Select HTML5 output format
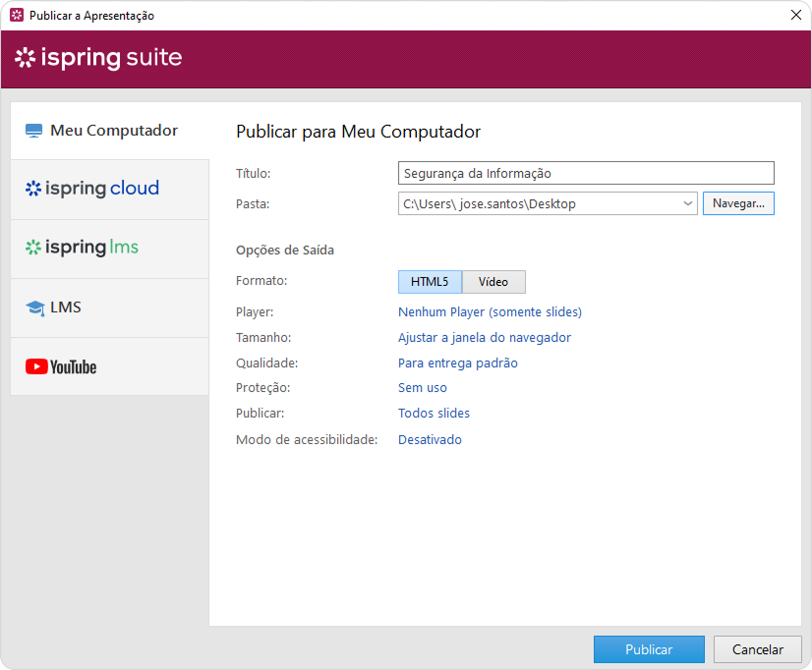This screenshot has height=670, width=812. [430, 282]
